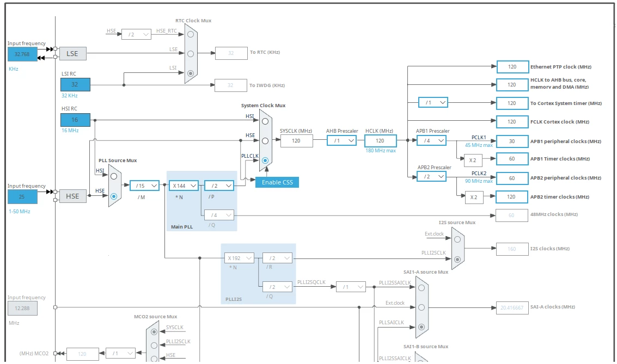This screenshot has width=617, height=364.
Task: Click the LSE oscillator block
Action: click(x=73, y=53)
